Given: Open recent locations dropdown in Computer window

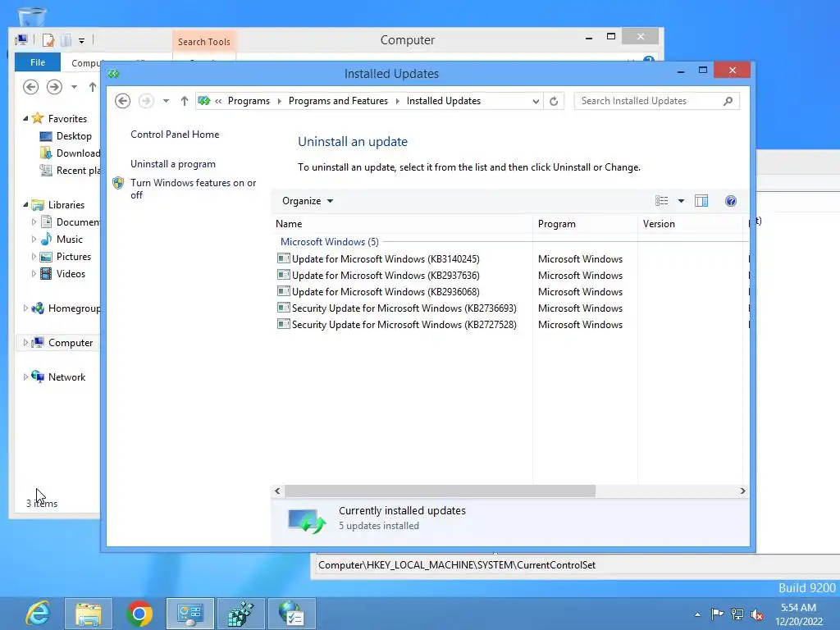Looking at the screenshot, I should coord(74,87).
